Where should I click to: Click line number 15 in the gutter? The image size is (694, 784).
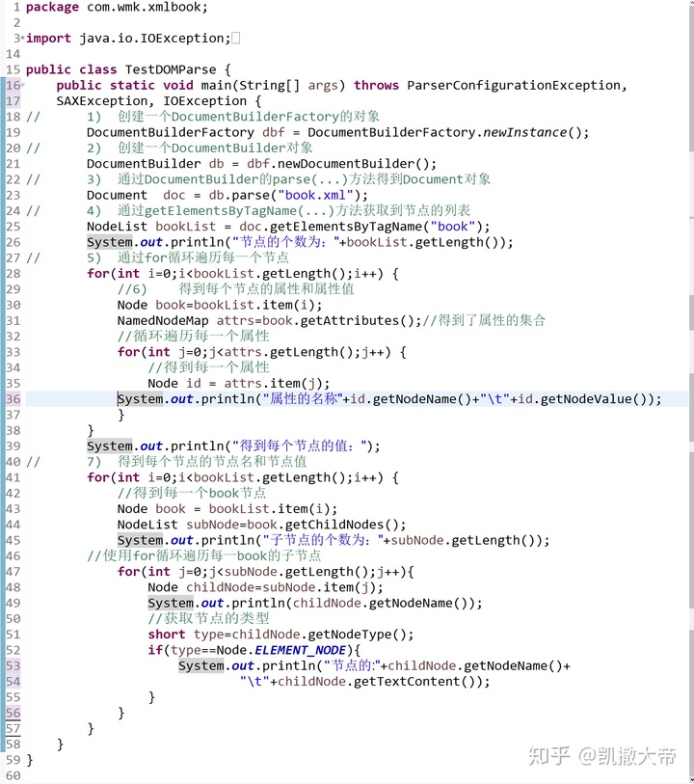[13, 69]
